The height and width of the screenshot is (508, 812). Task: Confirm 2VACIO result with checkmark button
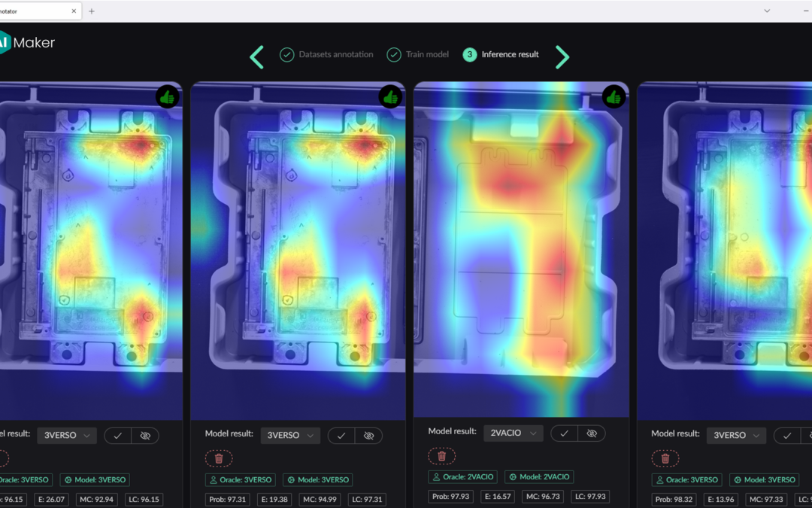(564, 433)
